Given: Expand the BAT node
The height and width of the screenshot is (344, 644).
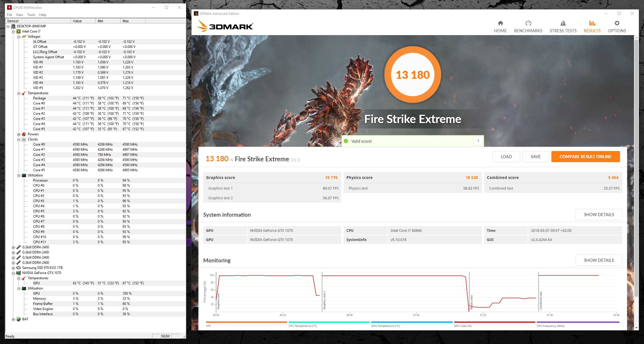Looking at the screenshot, I should (x=13, y=319).
